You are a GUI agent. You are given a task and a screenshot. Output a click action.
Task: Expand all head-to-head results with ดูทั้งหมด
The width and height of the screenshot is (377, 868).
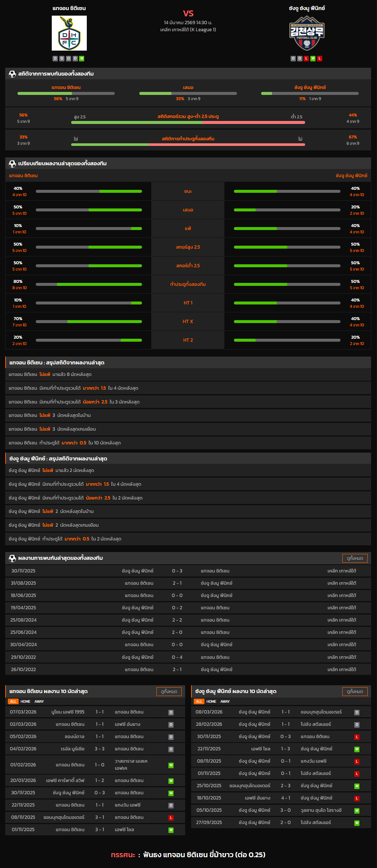click(x=355, y=558)
